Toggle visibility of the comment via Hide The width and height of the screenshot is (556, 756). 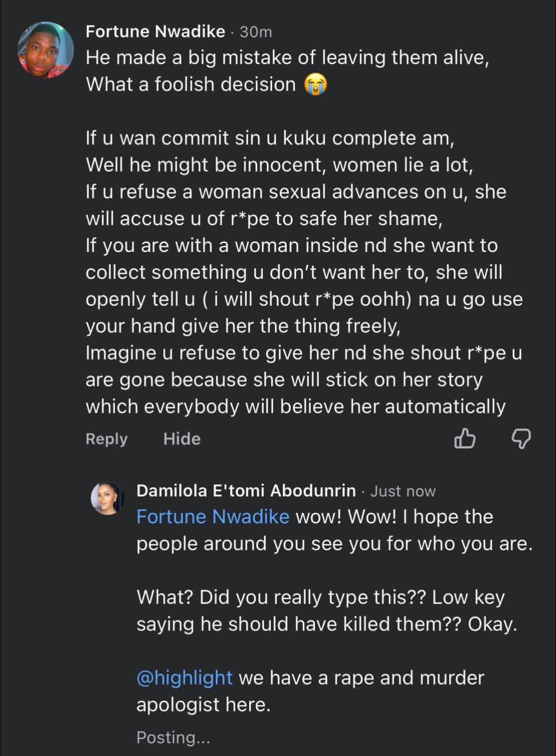click(181, 439)
